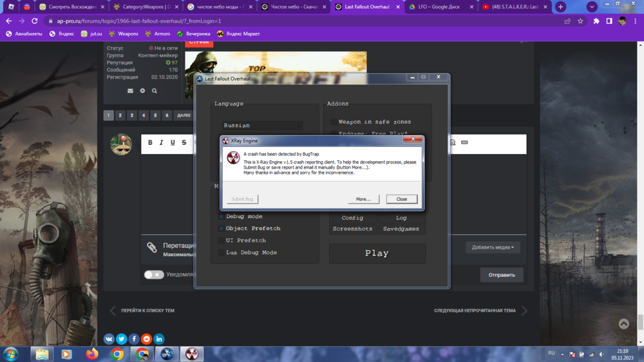The height and width of the screenshot is (362, 644).
Task: Open Firefox from the taskbar
Action: [92, 354]
